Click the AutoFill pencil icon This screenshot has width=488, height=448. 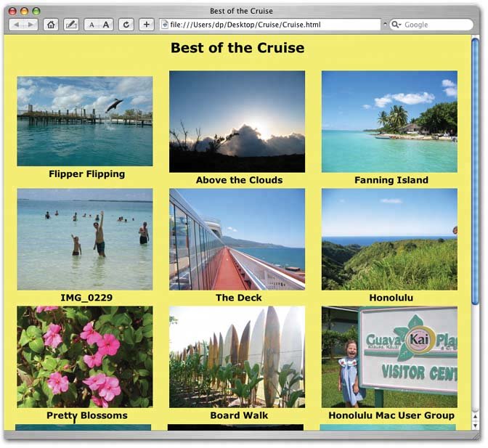(x=71, y=25)
